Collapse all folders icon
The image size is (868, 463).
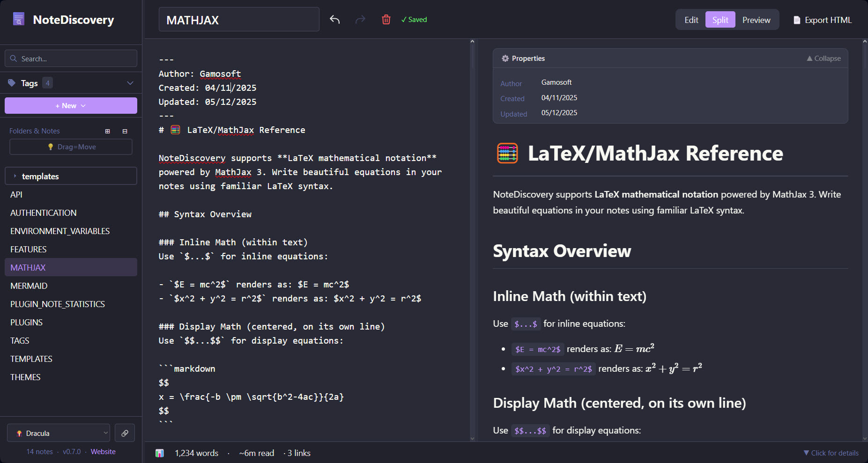125,131
